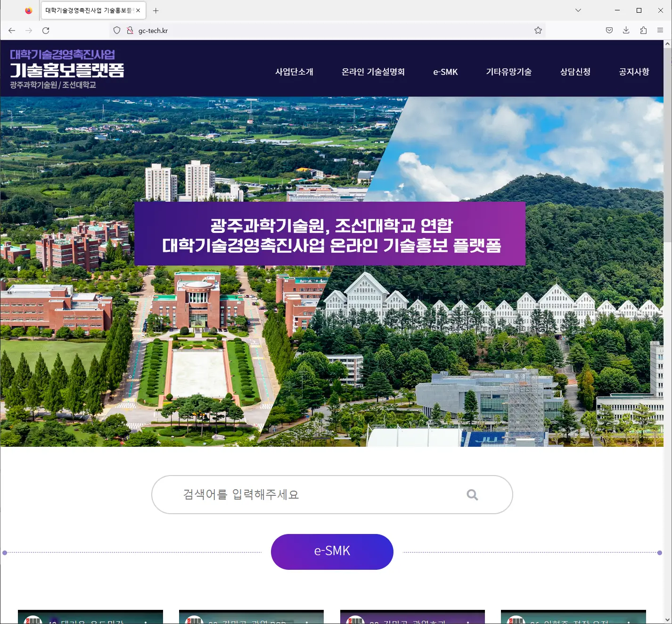Viewport: 672px width, 624px height.
Task: Click the permissions icon beside the URL
Action: tap(129, 30)
